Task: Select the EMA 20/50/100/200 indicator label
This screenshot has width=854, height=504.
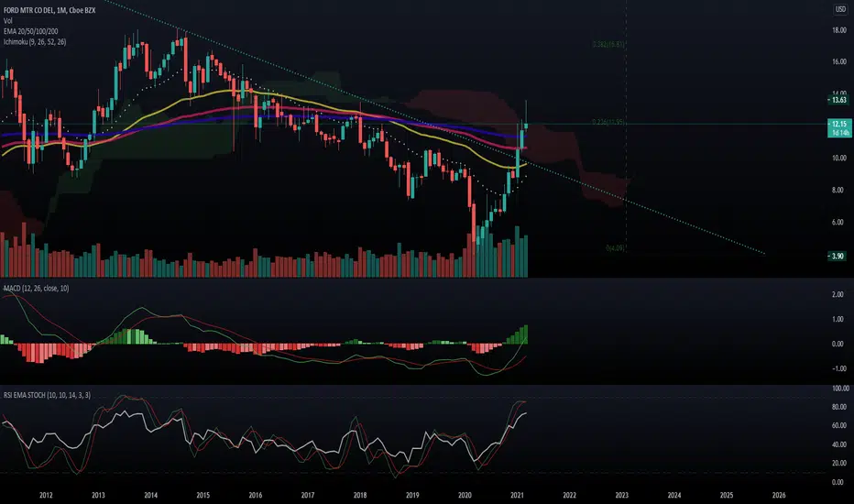Action: click(30, 31)
